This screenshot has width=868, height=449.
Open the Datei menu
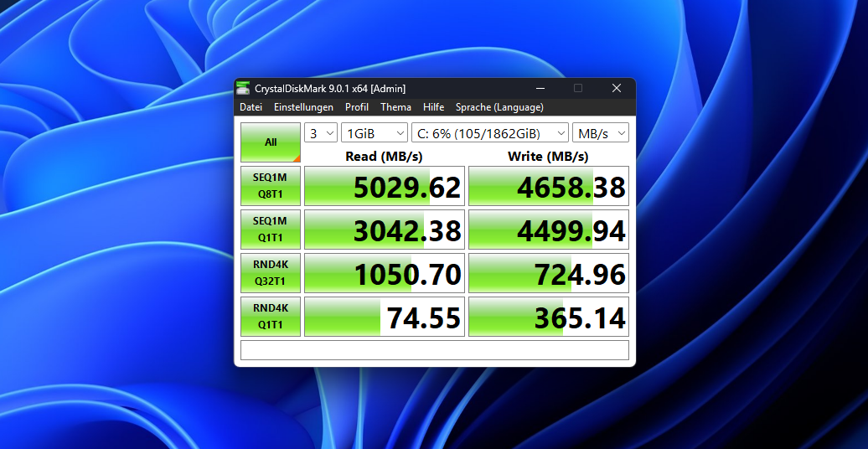pyautogui.click(x=251, y=107)
